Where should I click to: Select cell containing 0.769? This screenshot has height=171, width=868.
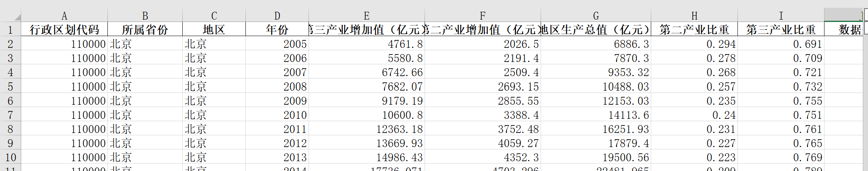click(781, 157)
